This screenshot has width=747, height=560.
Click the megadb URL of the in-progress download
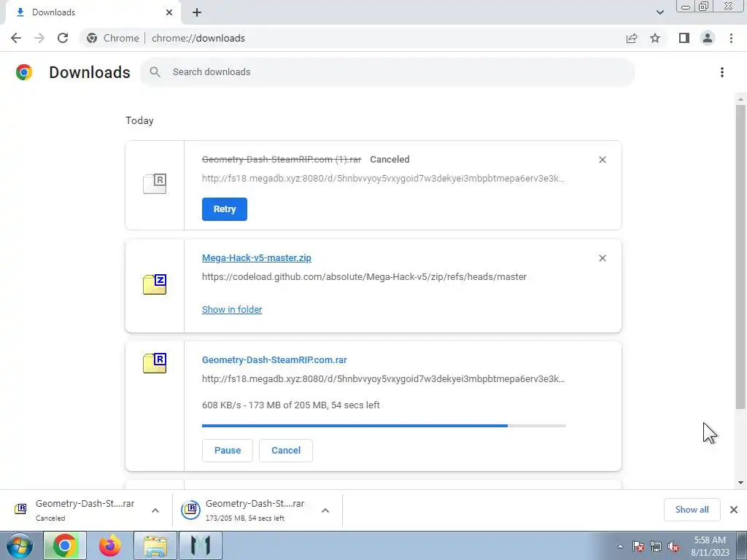(383, 379)
